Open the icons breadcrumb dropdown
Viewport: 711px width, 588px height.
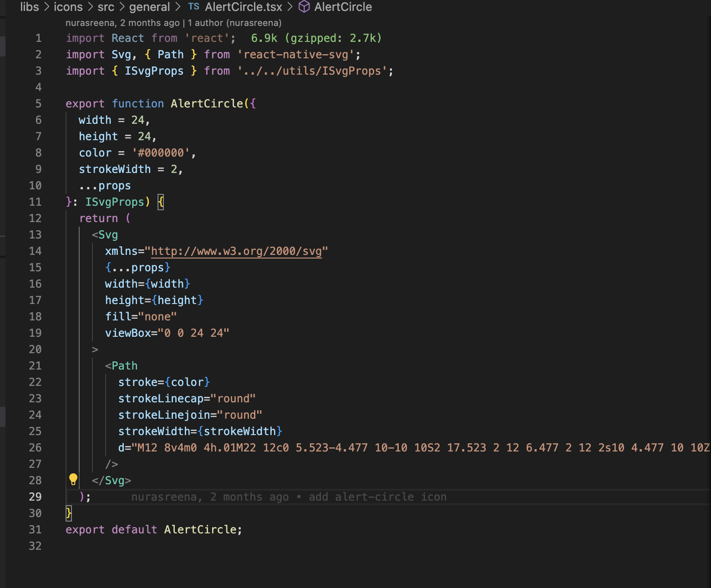coord(68,7)
